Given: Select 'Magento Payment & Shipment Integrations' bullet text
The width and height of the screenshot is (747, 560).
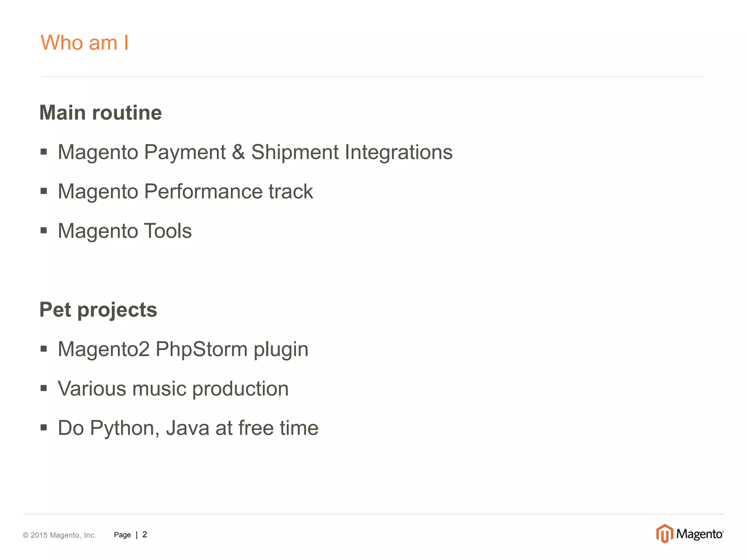Looking at the screenshot, I should tap(255, 152).
